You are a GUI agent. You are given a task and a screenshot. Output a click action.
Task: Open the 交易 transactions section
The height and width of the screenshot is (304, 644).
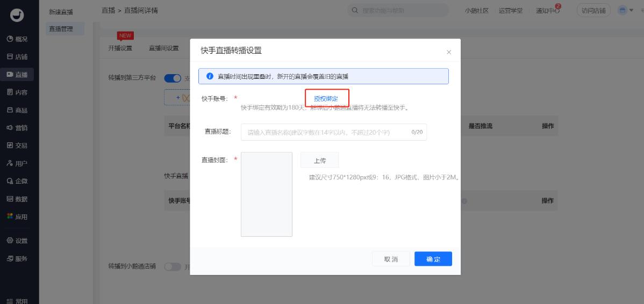coord(17,146)
